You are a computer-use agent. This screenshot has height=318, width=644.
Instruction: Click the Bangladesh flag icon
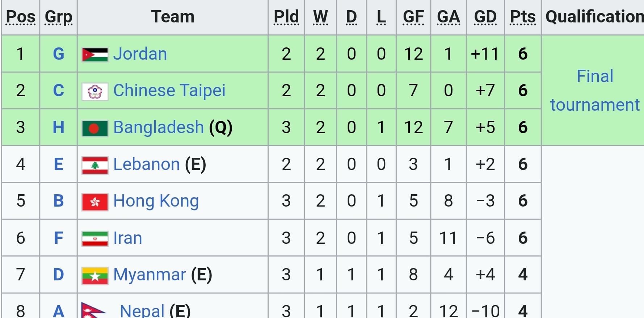95,128
